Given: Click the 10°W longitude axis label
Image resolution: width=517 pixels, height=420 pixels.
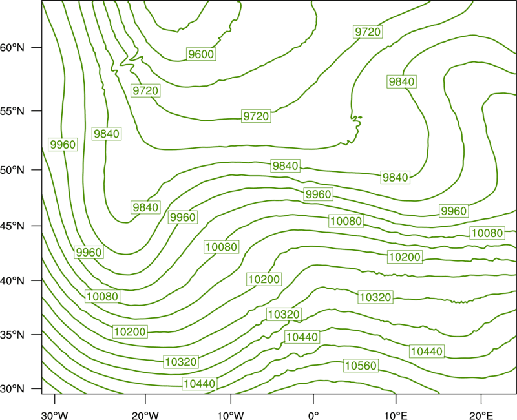Looking at the screenshot, I should tap(231, 415).
